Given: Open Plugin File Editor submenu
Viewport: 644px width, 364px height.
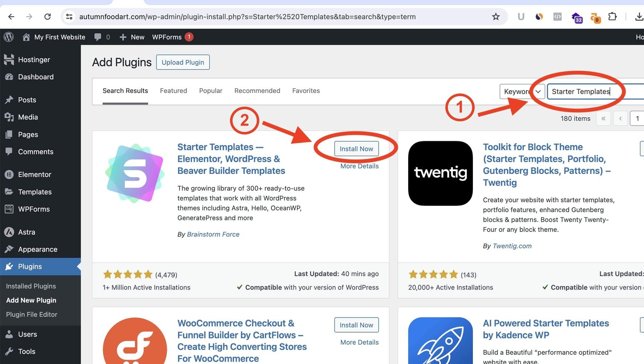Looking at the screenshot, I should coord(31,314).
